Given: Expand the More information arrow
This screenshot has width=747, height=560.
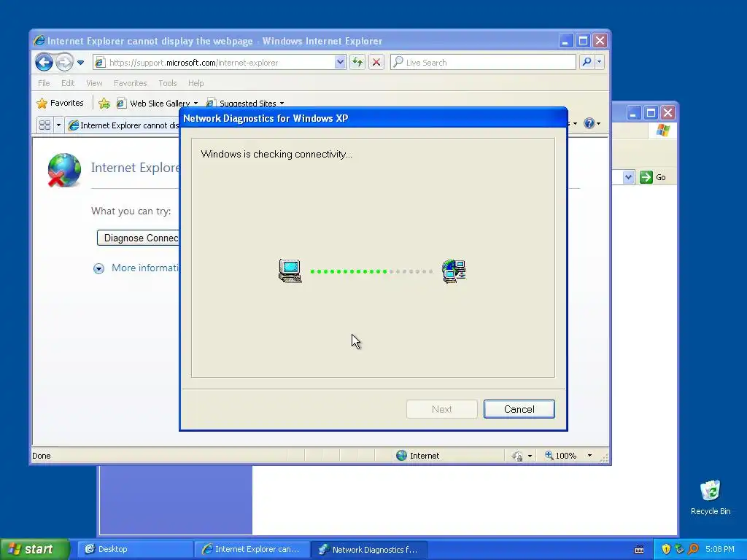Looking at the screenshot, I should [98, 268].
